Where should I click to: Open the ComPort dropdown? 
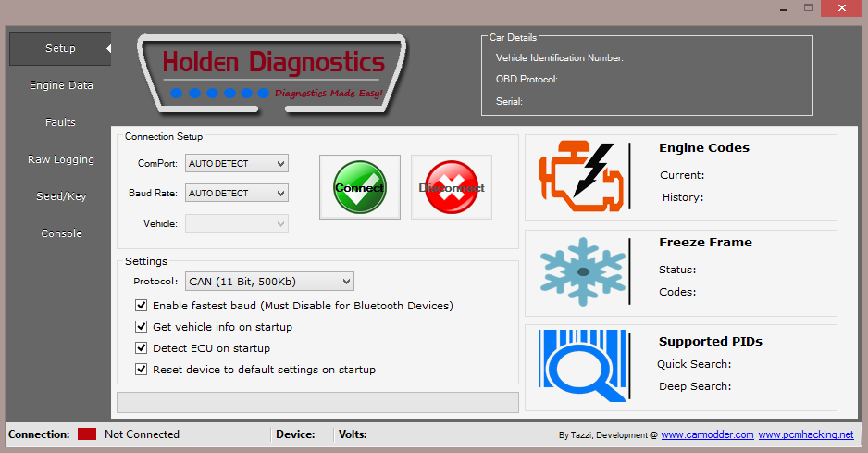236,164
